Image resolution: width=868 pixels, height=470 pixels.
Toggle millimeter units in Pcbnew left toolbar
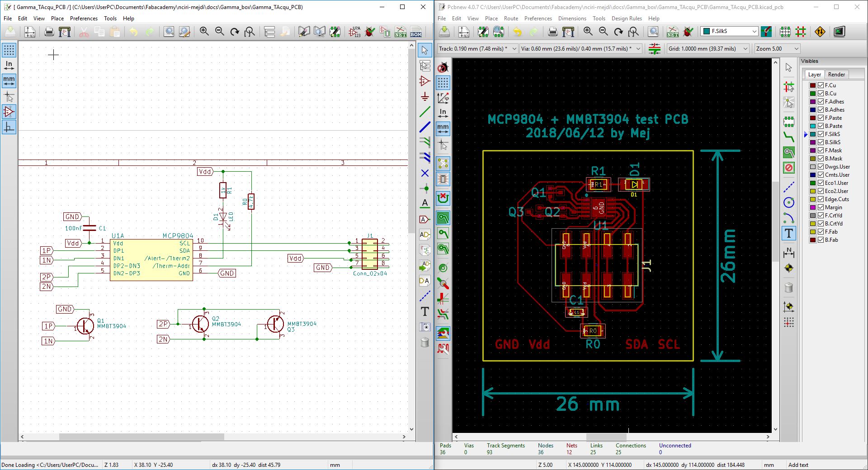(x=443, y=129)
